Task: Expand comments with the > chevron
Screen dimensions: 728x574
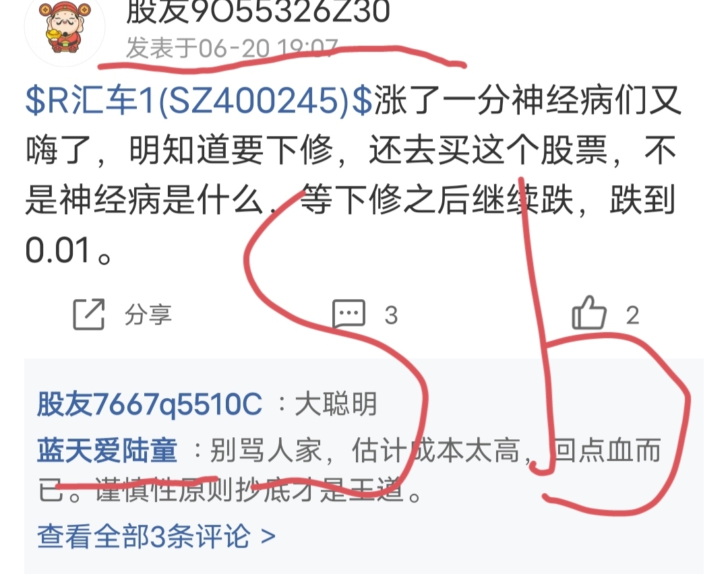Action: pyautogui.click(x=268, y=537)
